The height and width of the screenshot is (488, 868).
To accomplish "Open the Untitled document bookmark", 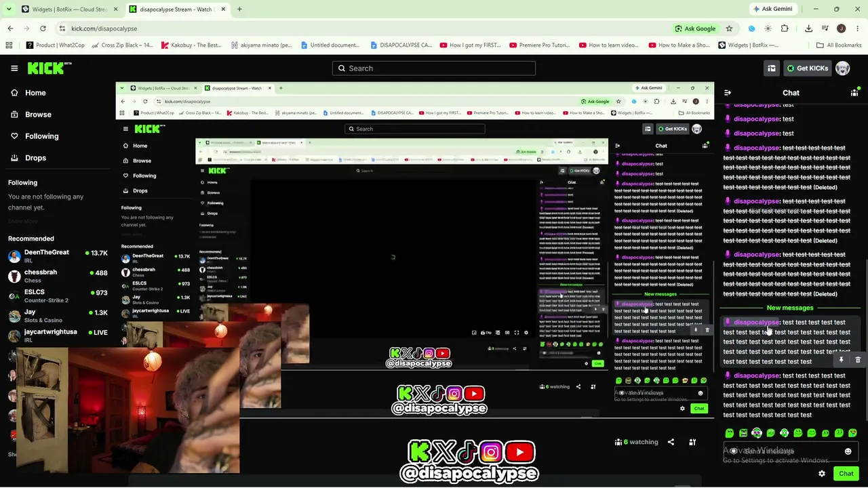I will [330, 45].
